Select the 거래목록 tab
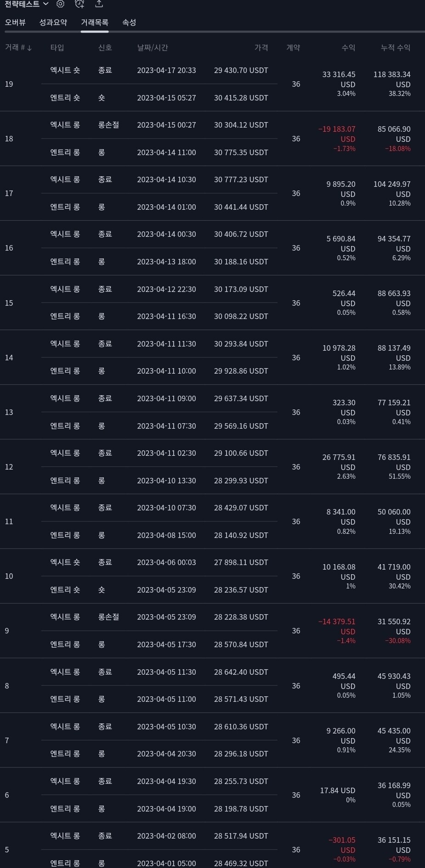Image resolution: width=425 pixels, height=868 pixels. [94, 22]
